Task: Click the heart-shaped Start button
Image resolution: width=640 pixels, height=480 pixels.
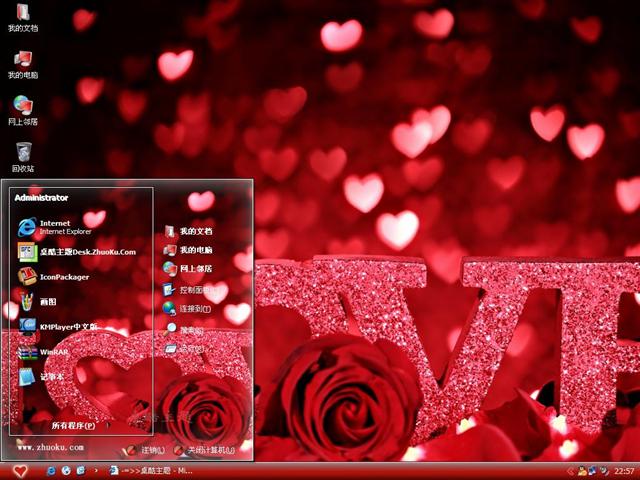Action: [20, 470]
